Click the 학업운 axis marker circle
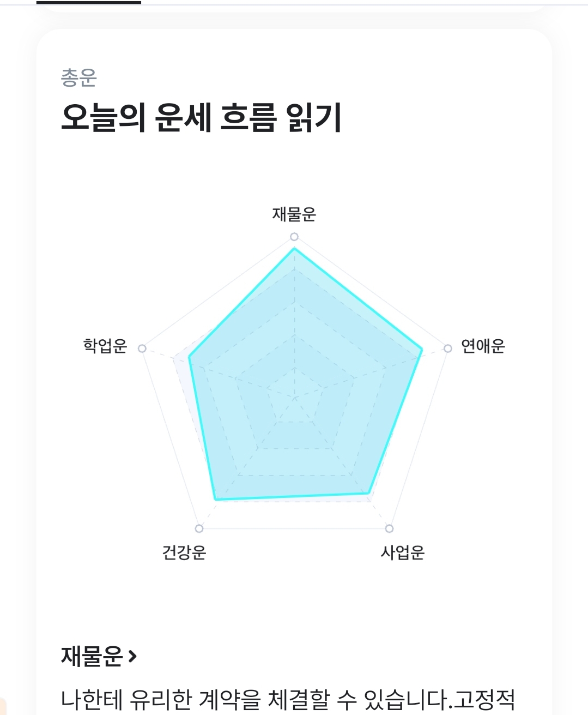 pyautogui.click(x=142, y=349)
